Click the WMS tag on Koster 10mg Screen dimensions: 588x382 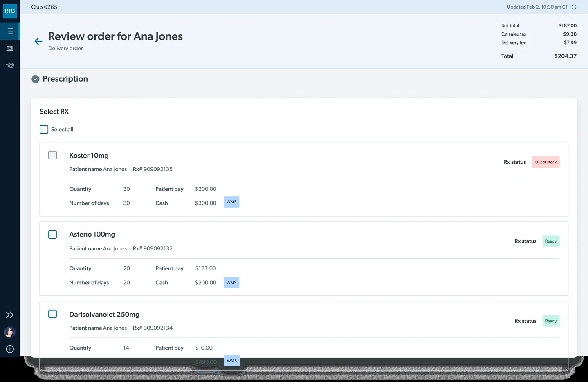231,202
